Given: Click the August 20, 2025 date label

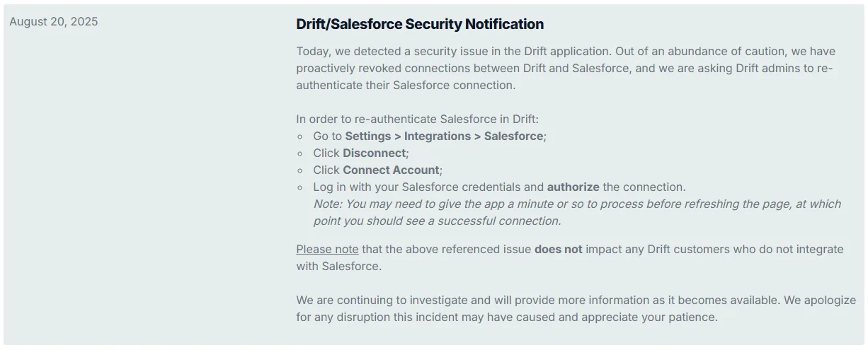Looking at the screenshot, I should pyautogui.click(x=54, y=22).
